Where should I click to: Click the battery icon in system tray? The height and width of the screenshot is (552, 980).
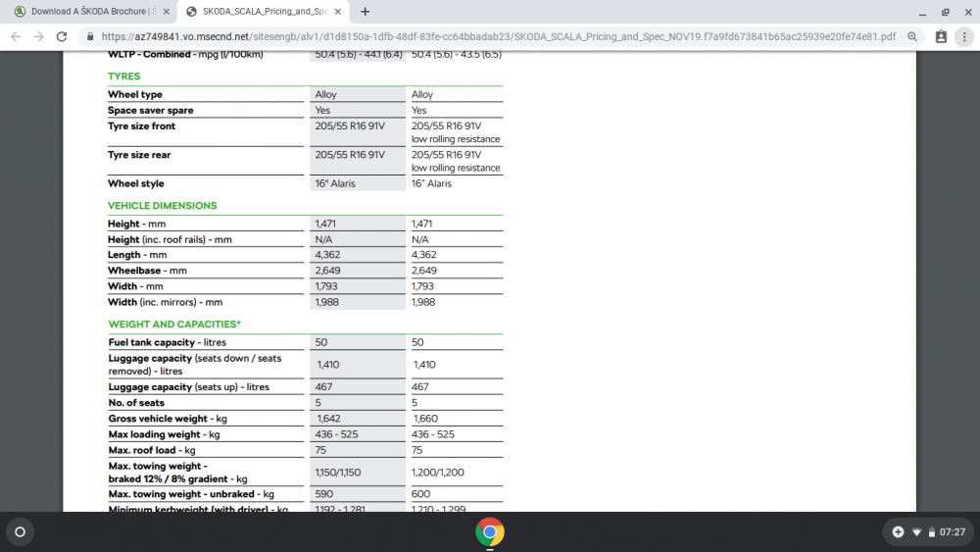(931, 532)
